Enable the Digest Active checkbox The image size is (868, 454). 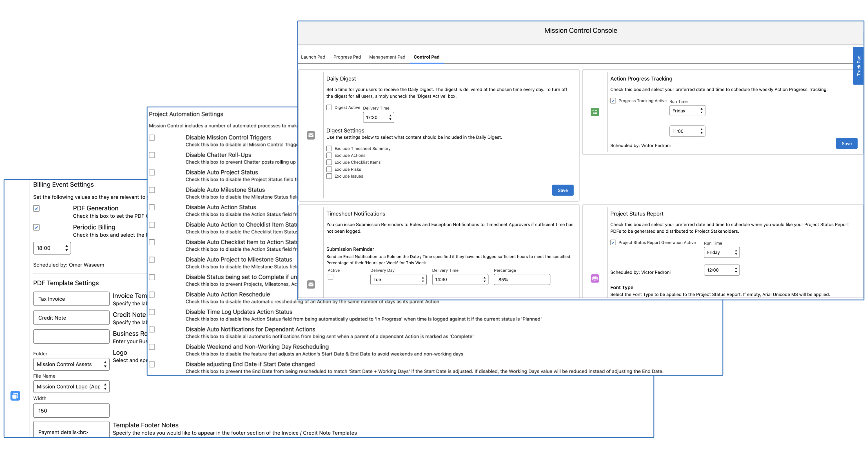pyautogui.click(x=329, y=107)
